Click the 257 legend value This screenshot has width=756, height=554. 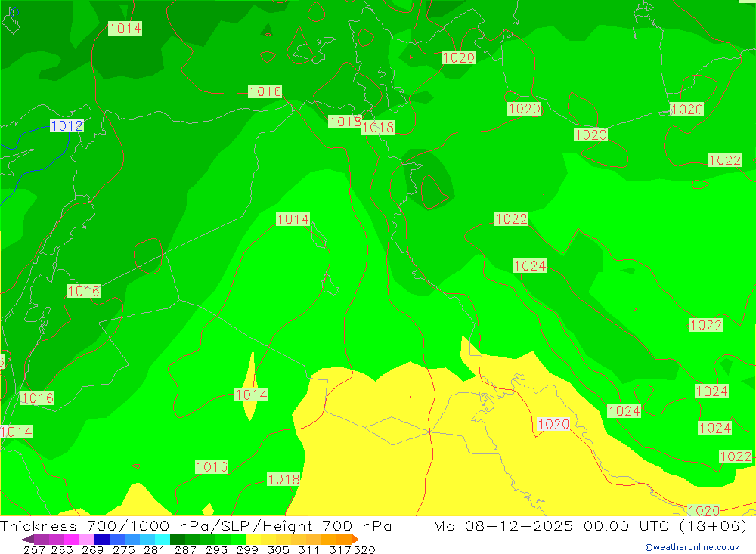click(x=34, y=549)
